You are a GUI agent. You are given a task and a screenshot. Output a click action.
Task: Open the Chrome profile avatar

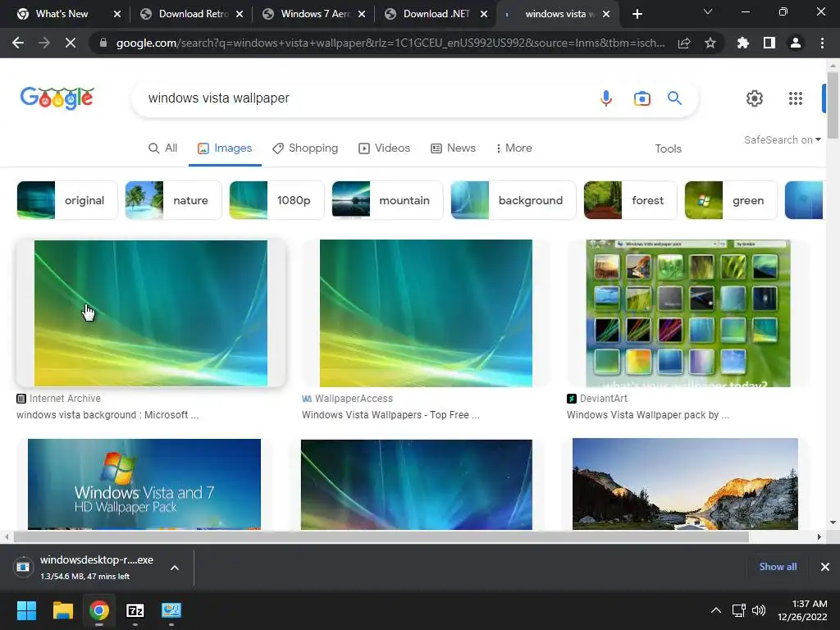(796, 43)
